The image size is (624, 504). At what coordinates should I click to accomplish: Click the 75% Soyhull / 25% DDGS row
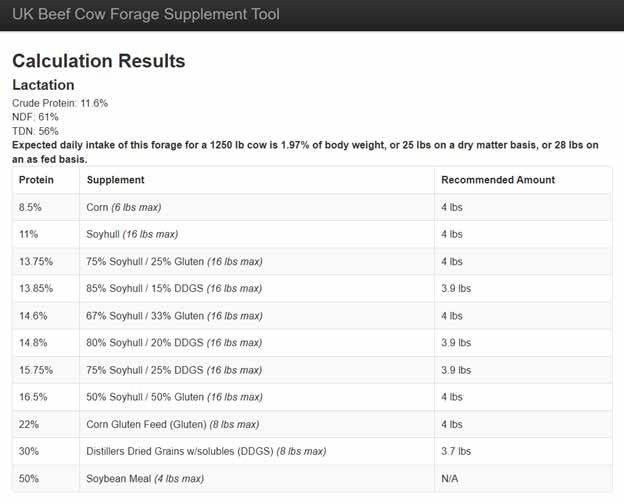coord(174,369)
